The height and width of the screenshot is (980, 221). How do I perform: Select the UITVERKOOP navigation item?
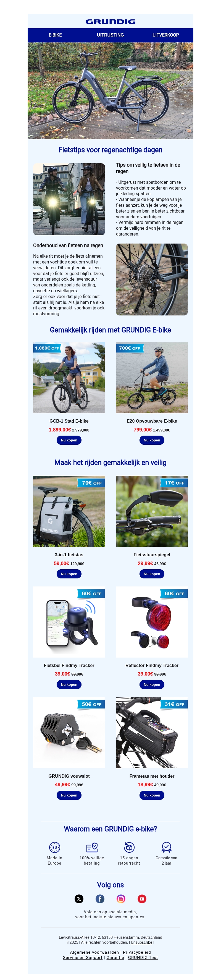click(x=165, y=35)
